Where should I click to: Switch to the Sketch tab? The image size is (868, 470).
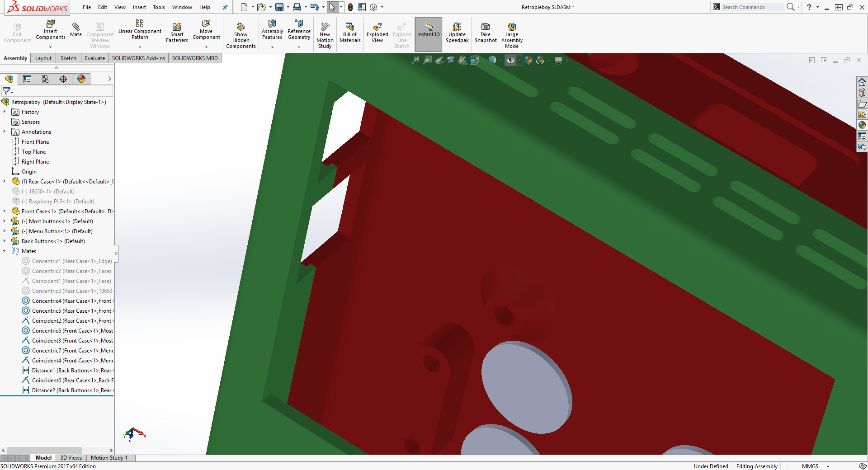68,58
